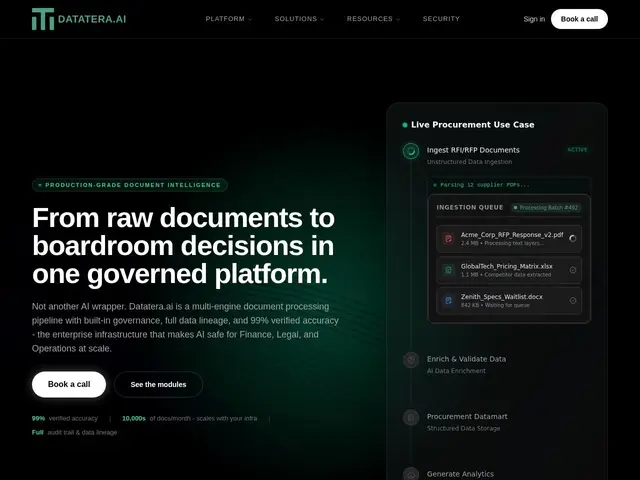
Task: Click the Parsing 12 supplier PDFs status line
Action: (484, 185)
